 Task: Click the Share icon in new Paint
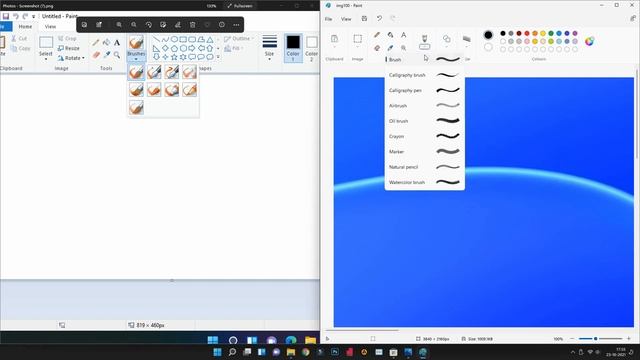pyautogui.click(x=633, y=19)
